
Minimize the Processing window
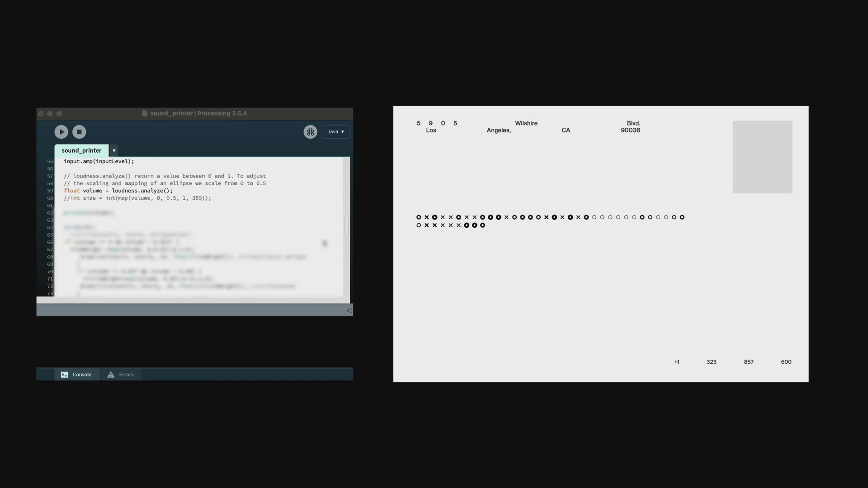pyautogui.click(x=50, y=113)
